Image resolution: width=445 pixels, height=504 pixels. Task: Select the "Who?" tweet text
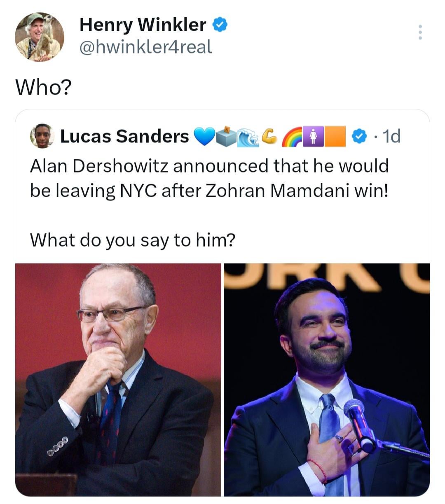(43, 87)
